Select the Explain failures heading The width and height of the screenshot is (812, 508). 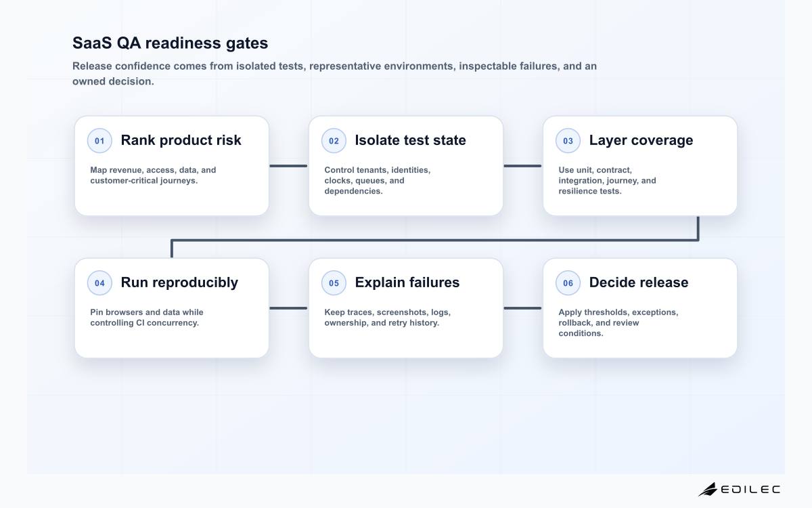click(407, 282)
